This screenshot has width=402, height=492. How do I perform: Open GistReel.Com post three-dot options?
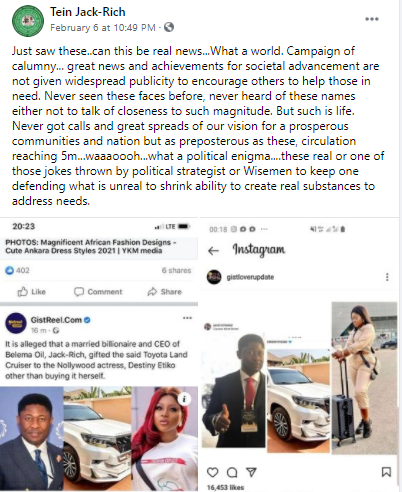click(x=187, y=318)
